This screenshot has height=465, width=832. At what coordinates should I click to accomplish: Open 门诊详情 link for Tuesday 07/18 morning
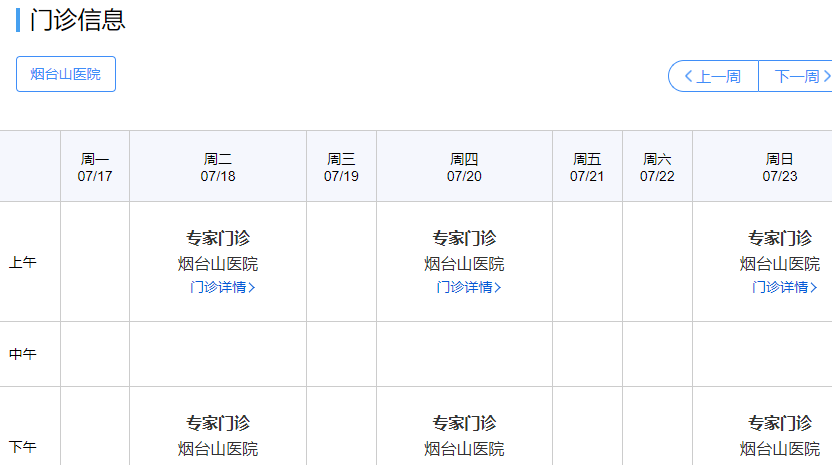(x=222, y=287)
